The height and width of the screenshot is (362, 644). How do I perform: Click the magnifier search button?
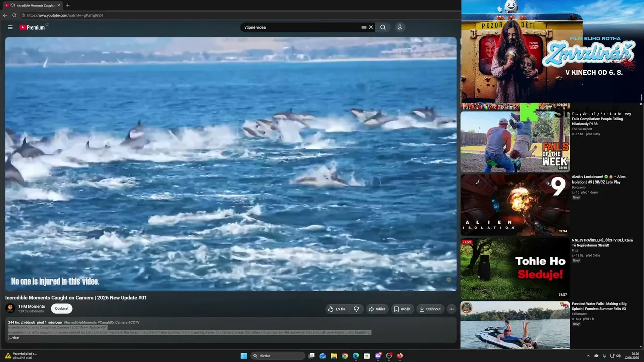pyautogui.click(x=383, y=27)
